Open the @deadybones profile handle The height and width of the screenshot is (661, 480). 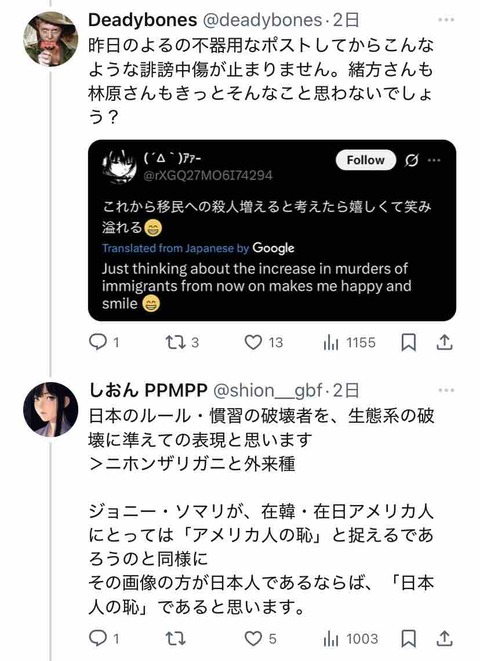pyautogui.click(x=263, y=20)
